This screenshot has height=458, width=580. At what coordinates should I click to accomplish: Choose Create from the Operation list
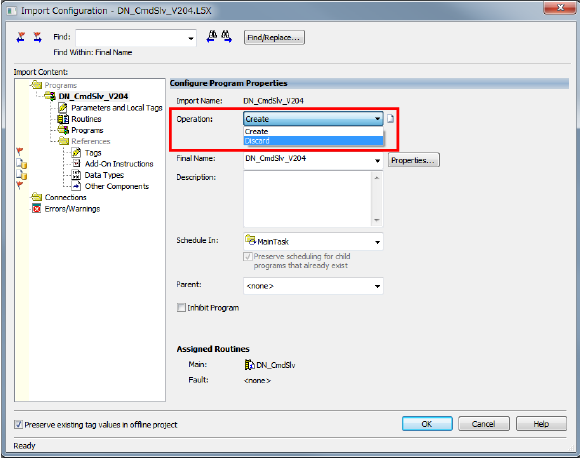pyautogui.click(x=313, y=132)
